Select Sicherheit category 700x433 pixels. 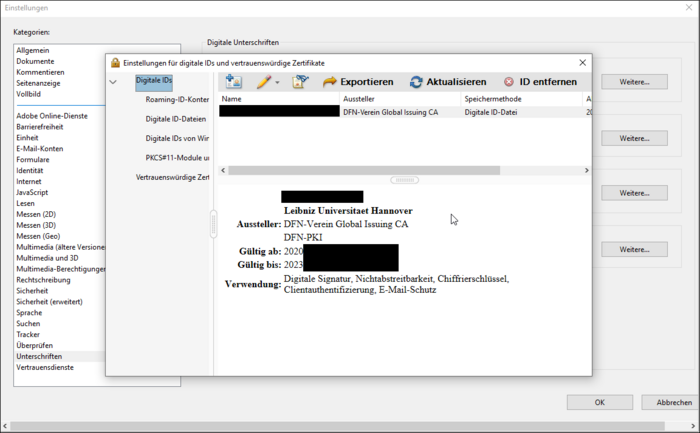32,291
